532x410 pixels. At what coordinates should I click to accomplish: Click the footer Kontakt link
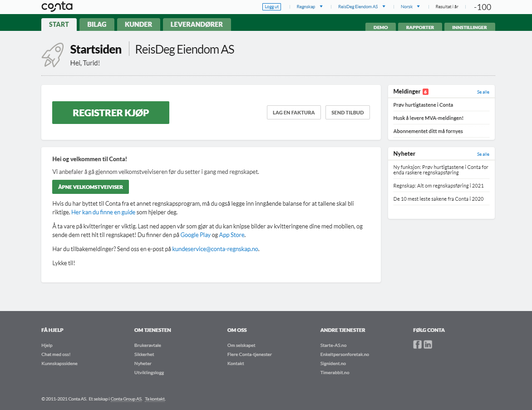click(x=236, y=364)
